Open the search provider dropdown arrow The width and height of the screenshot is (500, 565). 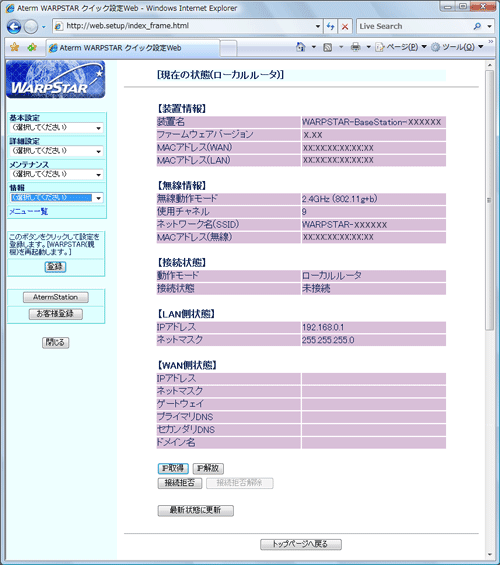[x=490, y=26]
